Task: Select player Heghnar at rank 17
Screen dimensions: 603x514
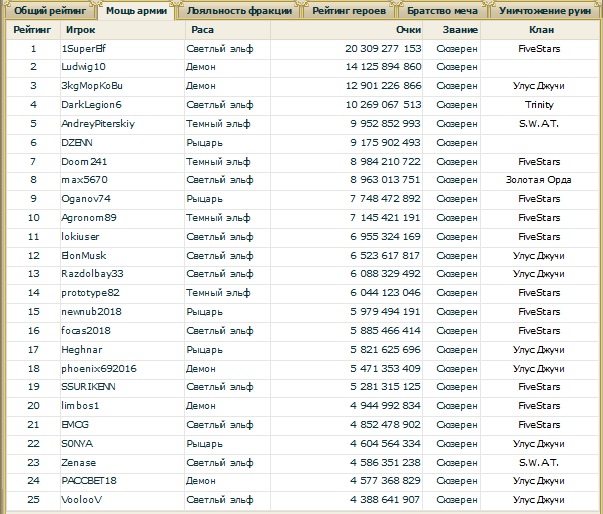Action: click(x=81, y=349)
